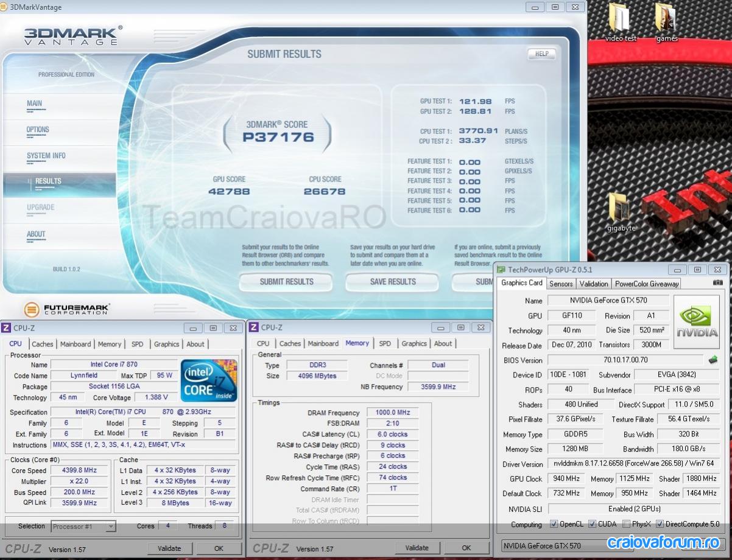Image resolution: width=732 pixels, height=560 pixels.
Task: Click the SUBMIT RESULTS button
Action: tap(286, 282)
